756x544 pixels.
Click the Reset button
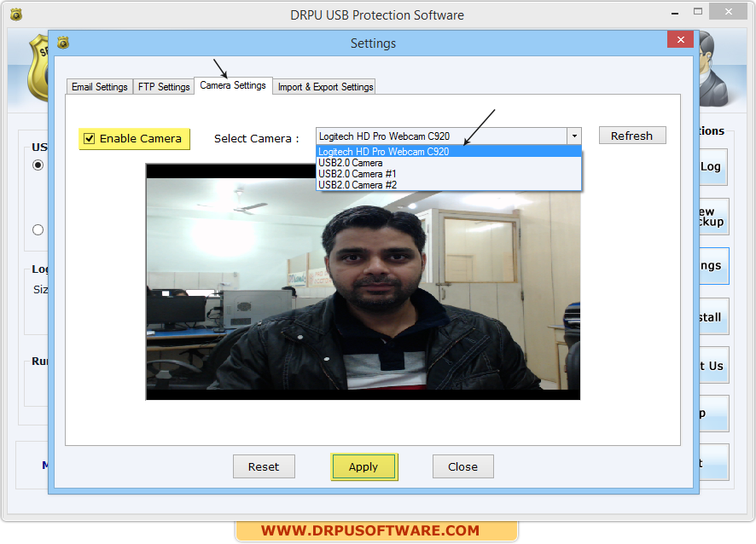[x=264, y=466]
